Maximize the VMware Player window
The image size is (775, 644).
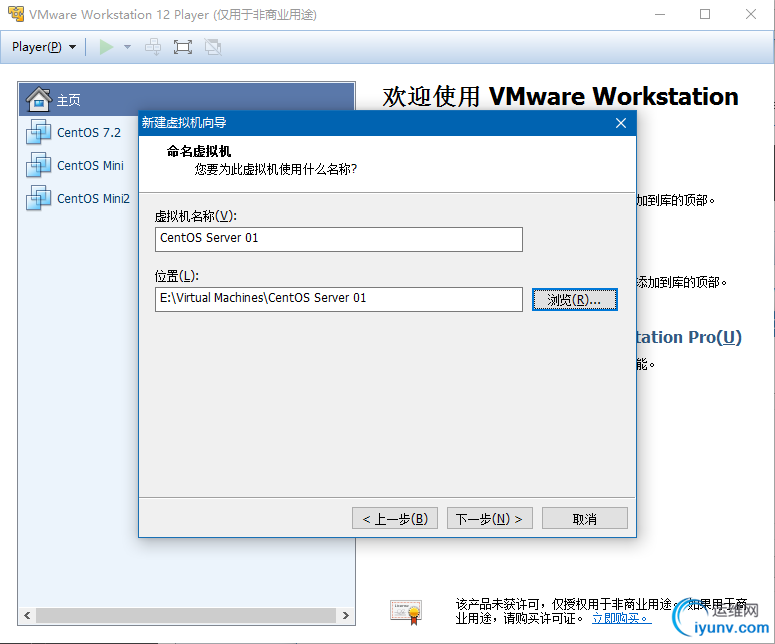[x=705, y=14]
